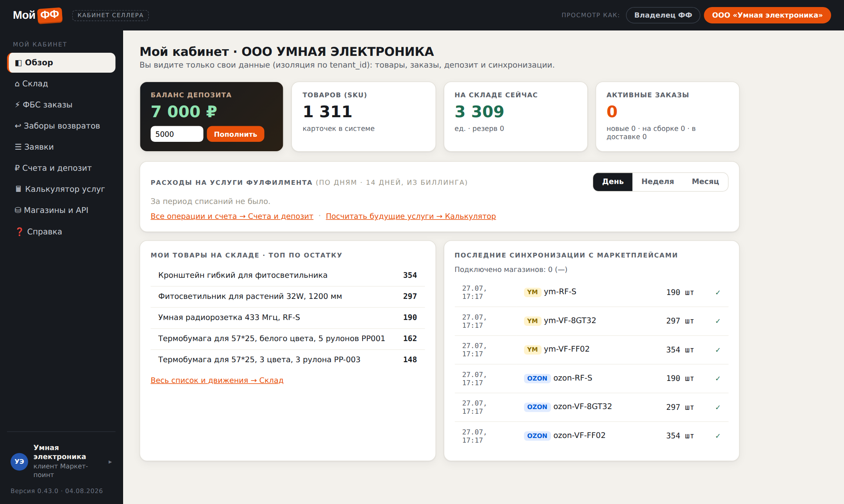This screenshot has width=844, height=504.
Task: Click the checkmark on ym-RF-S row
Action: coord(718,293)
